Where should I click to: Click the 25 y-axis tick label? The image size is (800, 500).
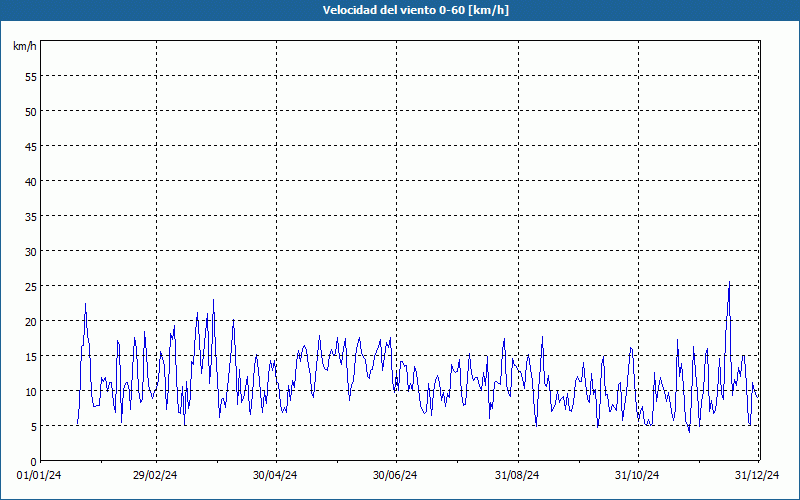tap(30, 286)
